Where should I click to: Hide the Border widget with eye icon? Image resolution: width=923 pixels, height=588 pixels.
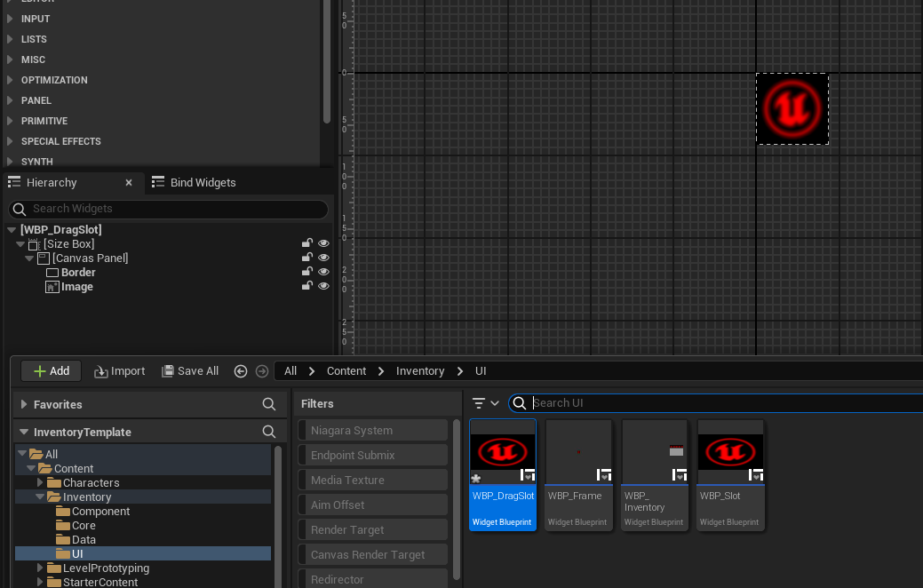(323, 271)
